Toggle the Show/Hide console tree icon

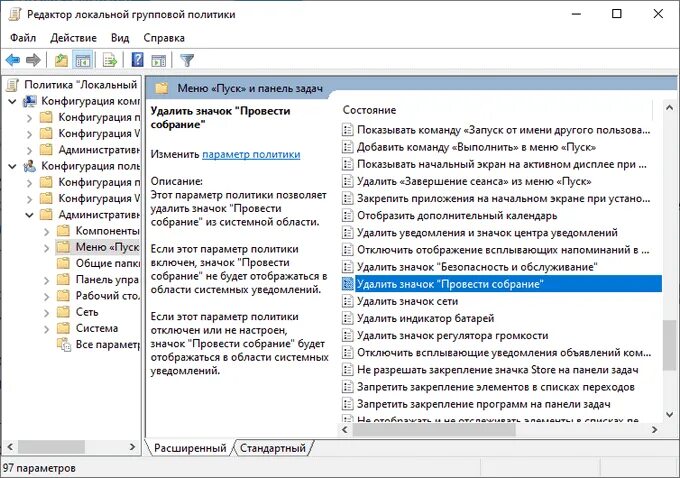click(x=82, y=60)
